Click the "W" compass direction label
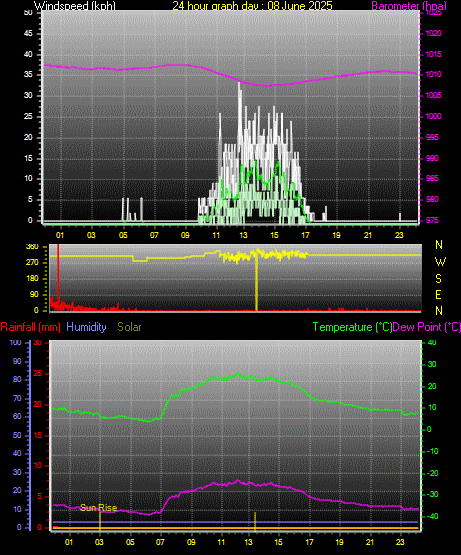 coord(440,262)
